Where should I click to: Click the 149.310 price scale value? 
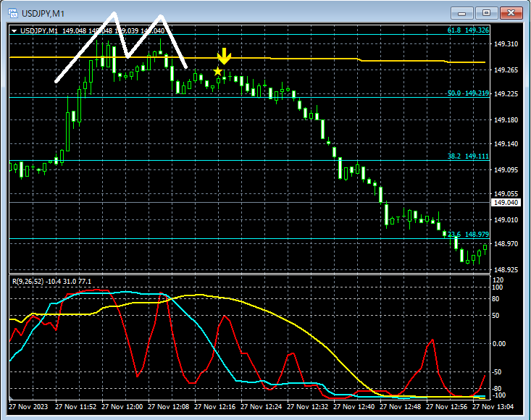coord(506,44)
